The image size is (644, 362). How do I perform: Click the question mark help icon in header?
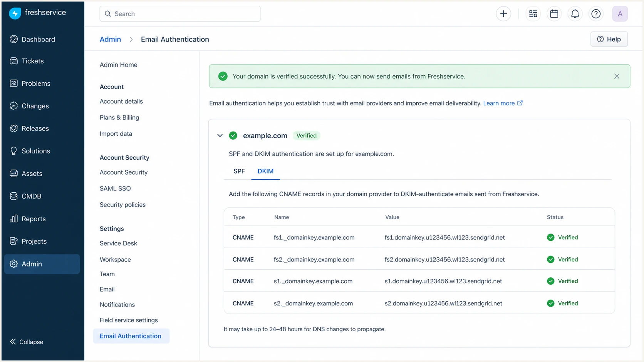tap(596, 14)
